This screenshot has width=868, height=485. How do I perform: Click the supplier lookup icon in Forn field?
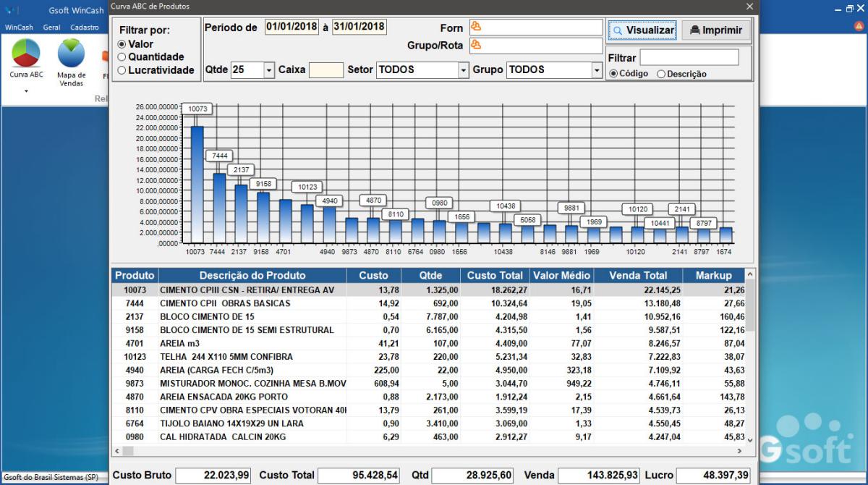[x=476, y=28]
